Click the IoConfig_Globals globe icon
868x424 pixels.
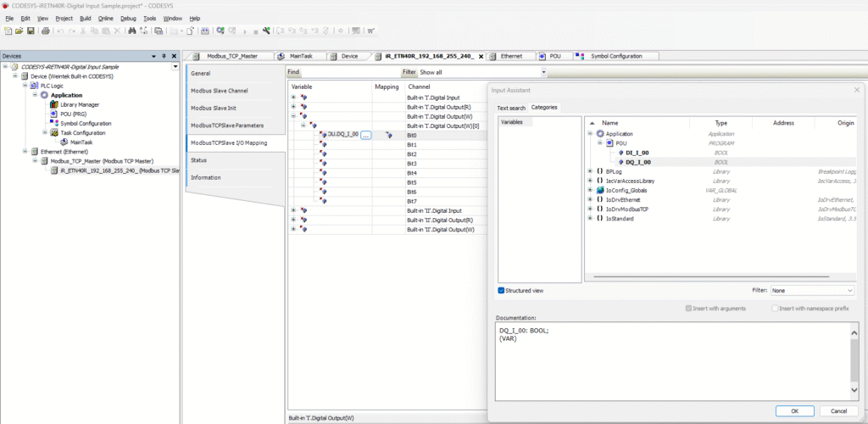(600, 191)
